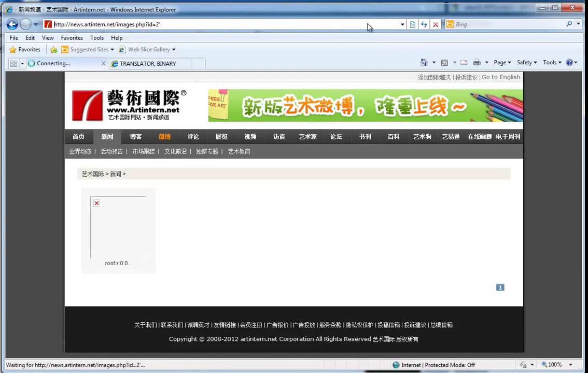The width and height of the screenshot is (588, 373).
Task: Click the broken image thumbnail
Action: [118, 227]
